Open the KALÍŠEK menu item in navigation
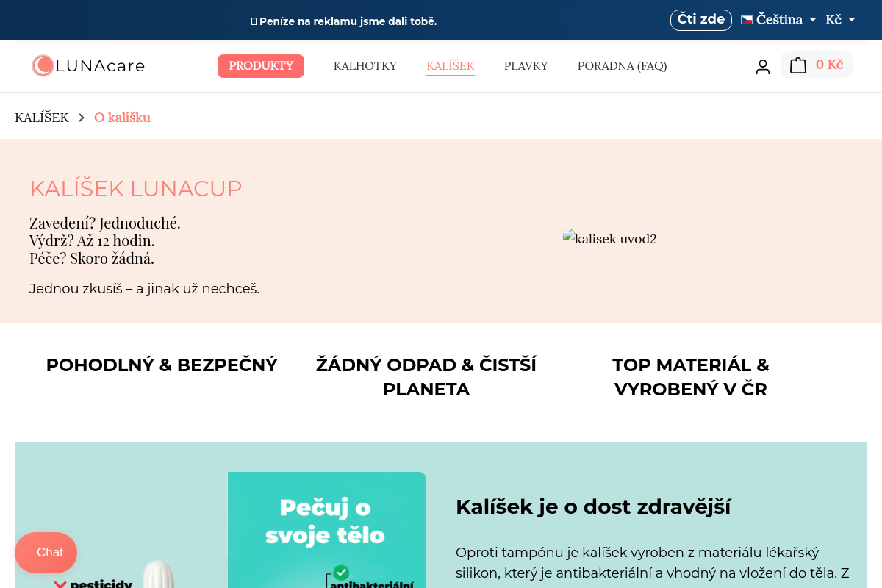The image size is (882, 588). pyautogui.click(x=451, y=66)
